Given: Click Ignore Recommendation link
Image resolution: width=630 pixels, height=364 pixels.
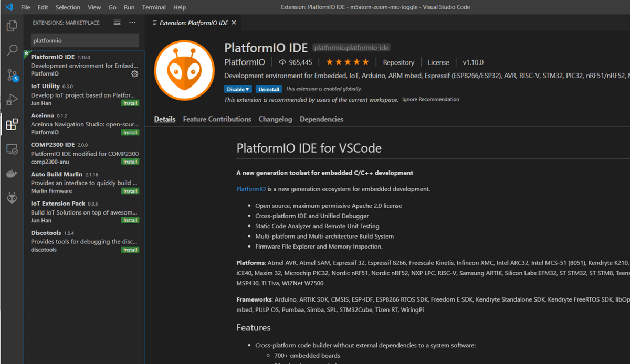Looking at the screenshot, I should point(430,100).
